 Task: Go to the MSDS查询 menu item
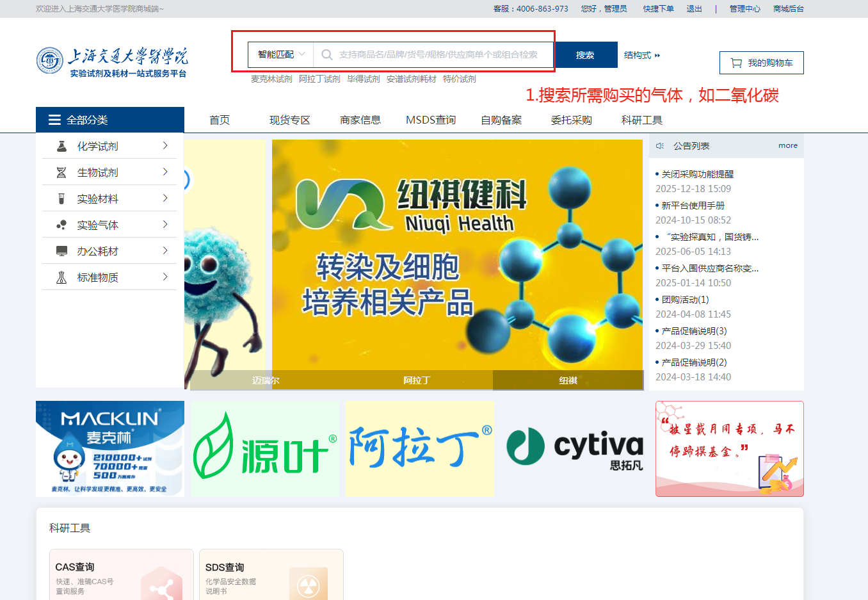[x=431, y=120]
